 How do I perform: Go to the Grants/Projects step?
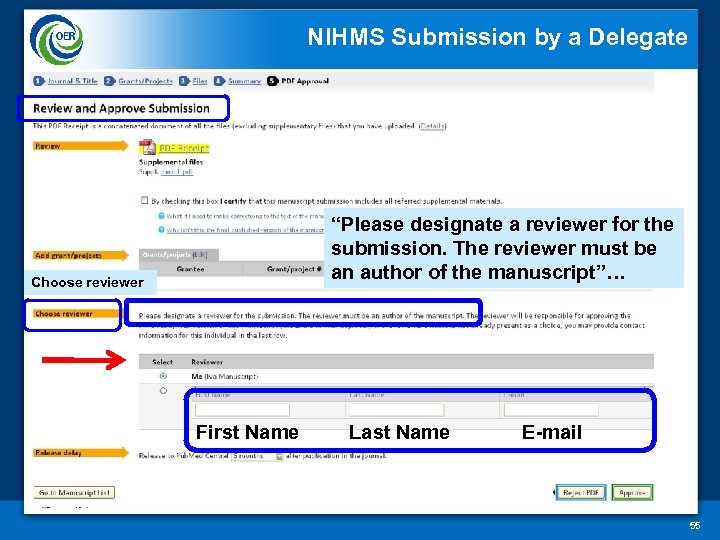(146, 81)
